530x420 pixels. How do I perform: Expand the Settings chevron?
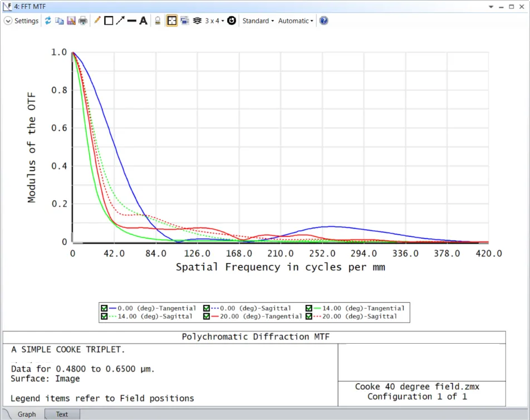8,21
